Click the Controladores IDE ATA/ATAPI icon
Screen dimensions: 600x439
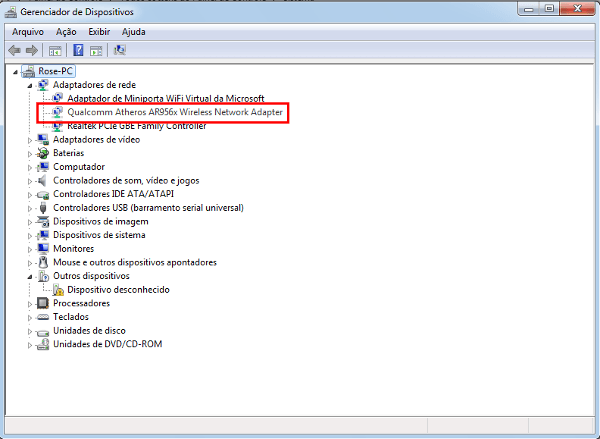(43, 194)
